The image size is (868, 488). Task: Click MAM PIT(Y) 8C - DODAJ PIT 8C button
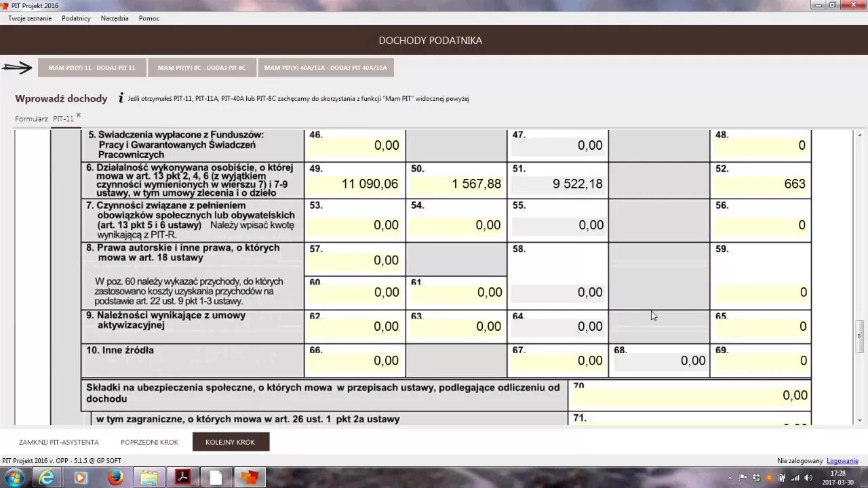[x=202, y=68]
